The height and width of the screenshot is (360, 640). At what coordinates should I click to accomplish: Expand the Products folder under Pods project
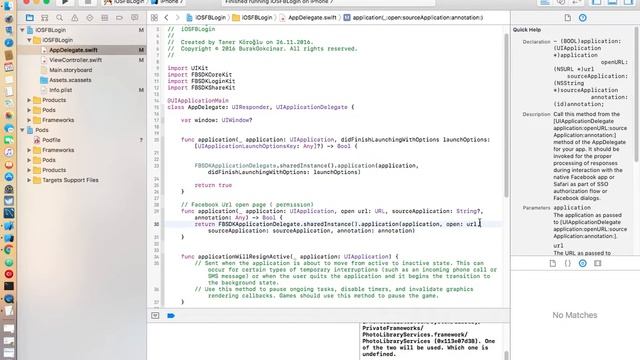(x=29, y=170)
